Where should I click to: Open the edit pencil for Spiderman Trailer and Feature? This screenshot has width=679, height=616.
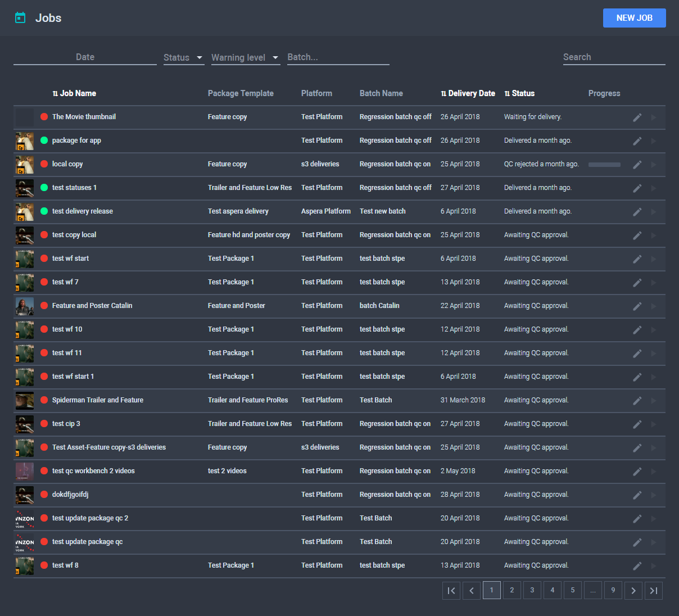pyautogui.click(x=637, y=401)
